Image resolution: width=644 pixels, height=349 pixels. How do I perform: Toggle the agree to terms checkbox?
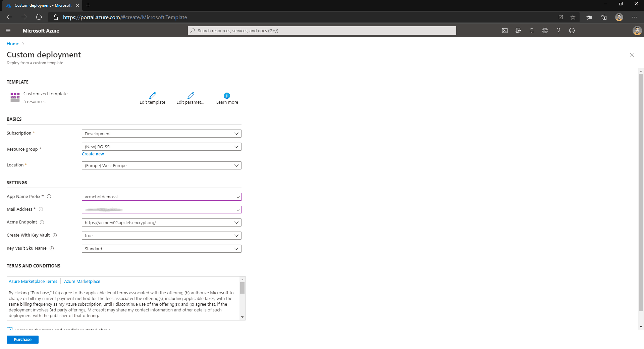click(9, 329)
